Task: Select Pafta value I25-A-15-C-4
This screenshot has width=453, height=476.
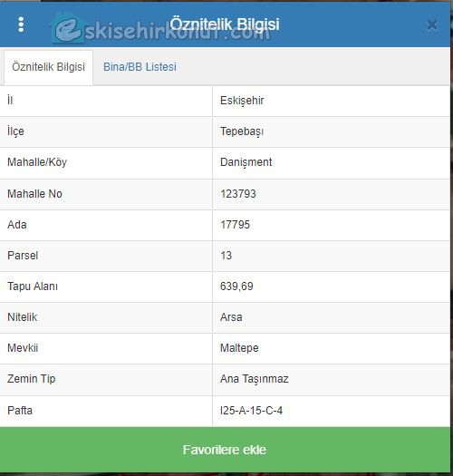Action: [x=251, y=411]
